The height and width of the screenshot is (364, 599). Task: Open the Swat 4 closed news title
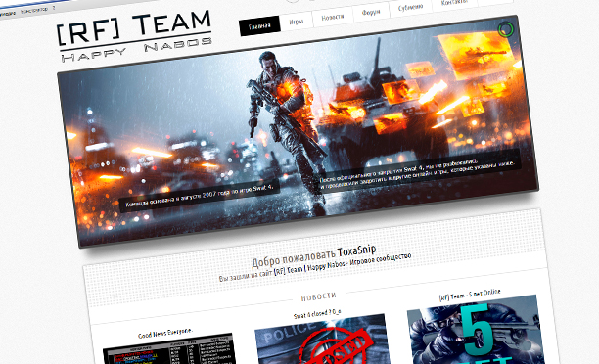point(317,314)
